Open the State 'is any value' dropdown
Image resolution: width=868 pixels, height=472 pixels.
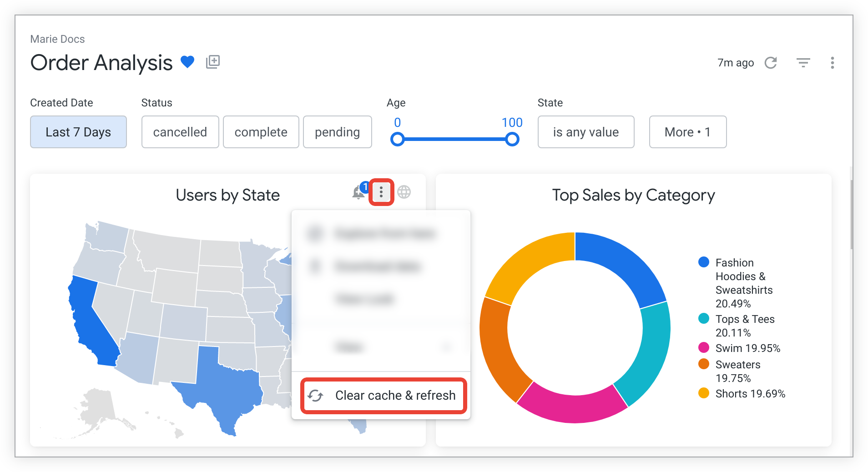tap(585, 132)
